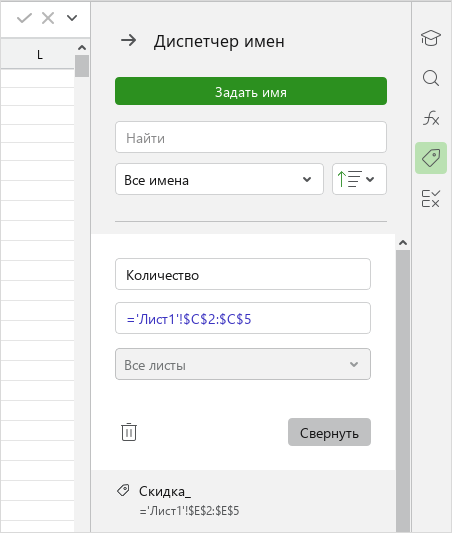This screenshot has width=452, height=533.
Task: Open the Все листы scope dropdown
Action: click(243, 364)
